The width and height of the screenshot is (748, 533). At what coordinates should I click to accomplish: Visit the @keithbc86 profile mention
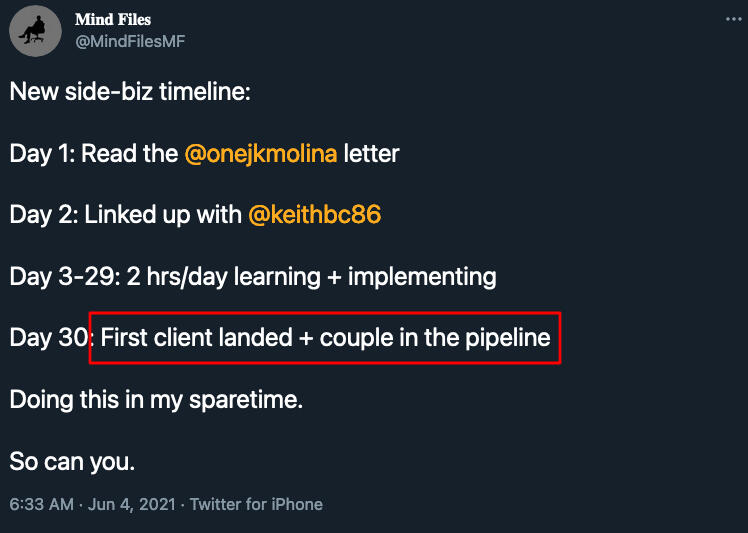tap(314, 214)
